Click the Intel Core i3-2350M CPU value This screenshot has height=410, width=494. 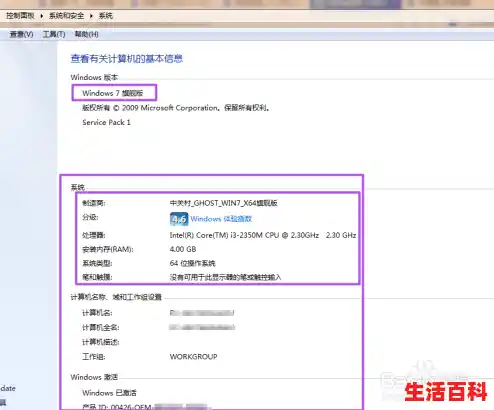[263, 235]
